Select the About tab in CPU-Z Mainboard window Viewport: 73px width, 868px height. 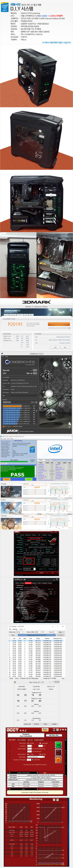pos(50,583)
